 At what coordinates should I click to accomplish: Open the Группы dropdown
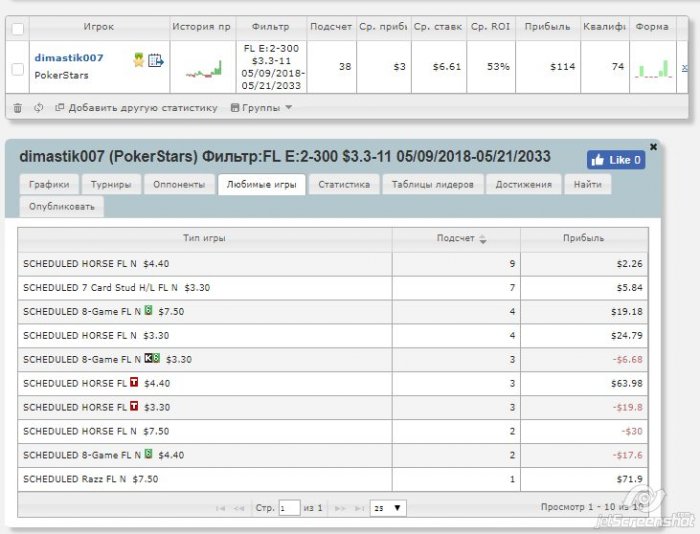pyautogui.click(x=261, y=108)
